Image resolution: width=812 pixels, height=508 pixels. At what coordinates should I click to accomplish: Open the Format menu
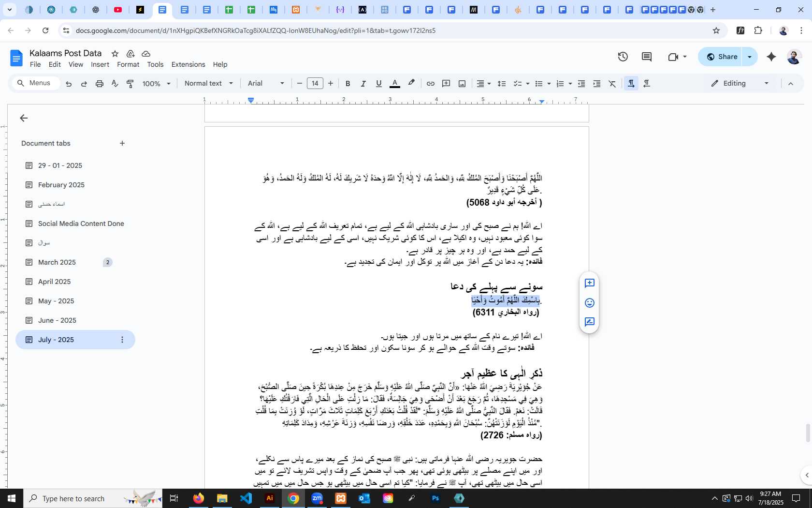coord(128,64)
